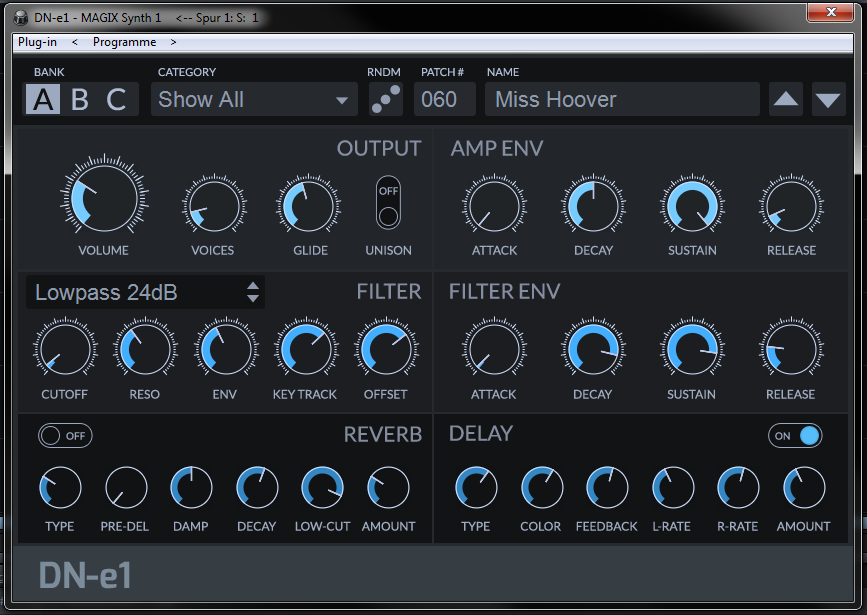Toggle the Unison switch on
Image resolution: width=867 pixels, height=615 pixels.
(388, 203)
